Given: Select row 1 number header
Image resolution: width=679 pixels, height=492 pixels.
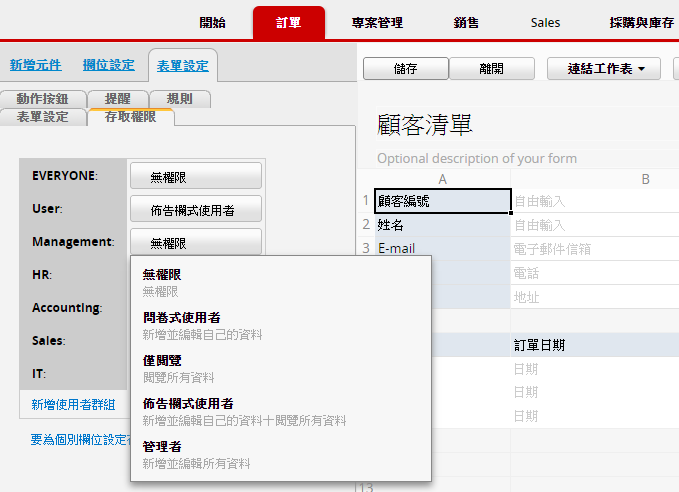Looking at the screenshot, I should point(366,201).
